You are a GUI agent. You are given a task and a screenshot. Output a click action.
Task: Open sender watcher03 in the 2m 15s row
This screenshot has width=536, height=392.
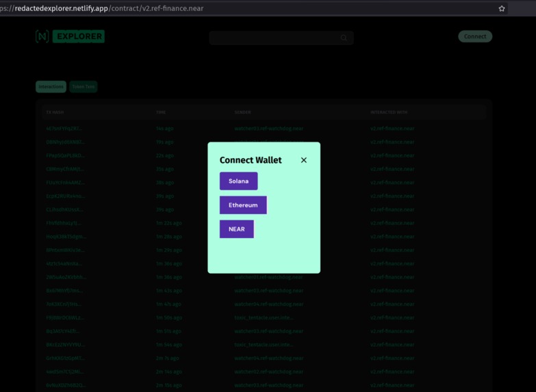pyautogui.click(x=268, y=385)
